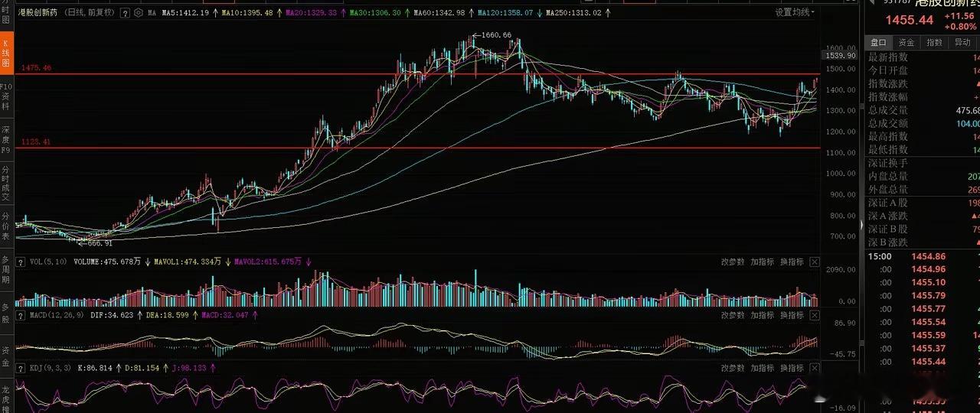Click the 深证A股 row in quote panel
The width and height of the screenshot is (980, 413).
pyautogui.click(x=922, y=203)
